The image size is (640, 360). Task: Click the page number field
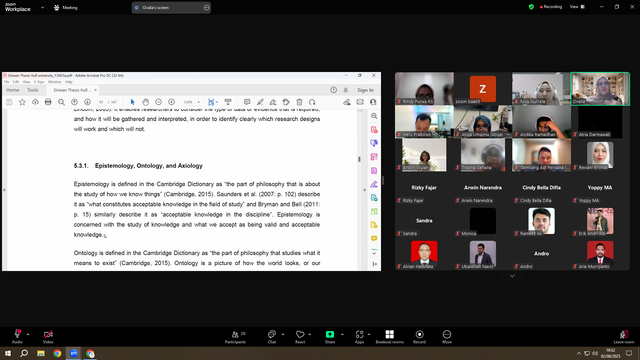[102, 102]
